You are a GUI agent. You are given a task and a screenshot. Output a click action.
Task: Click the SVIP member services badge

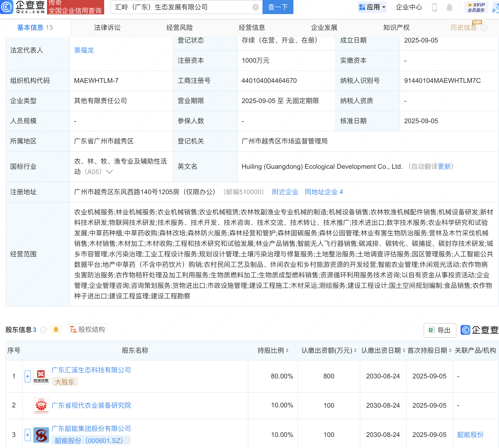pos(476,7)
